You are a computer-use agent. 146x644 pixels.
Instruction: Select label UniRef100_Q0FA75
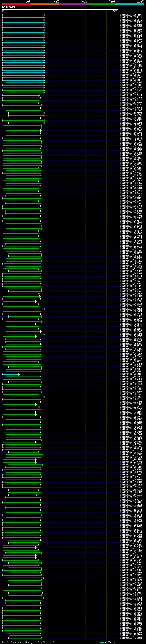[x=131, y=359]
